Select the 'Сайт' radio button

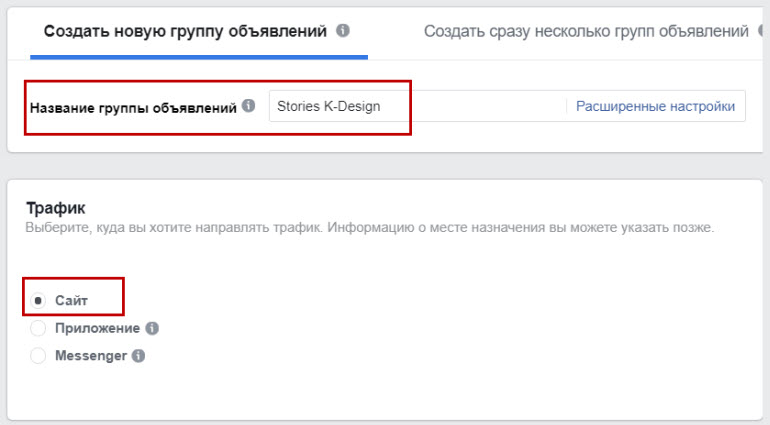point(38,300)
